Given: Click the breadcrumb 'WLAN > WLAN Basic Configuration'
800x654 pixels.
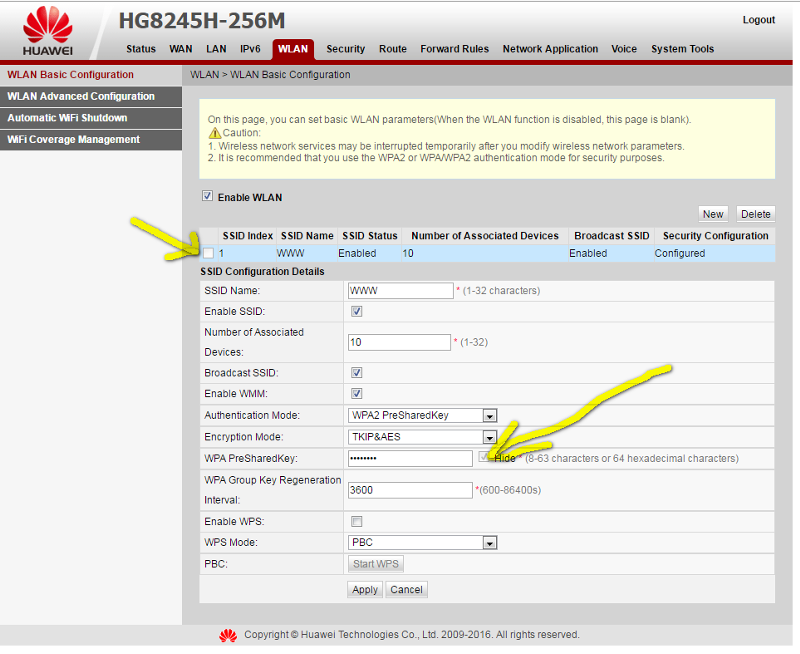Looking at the screenshot, I should pos(270,75).
